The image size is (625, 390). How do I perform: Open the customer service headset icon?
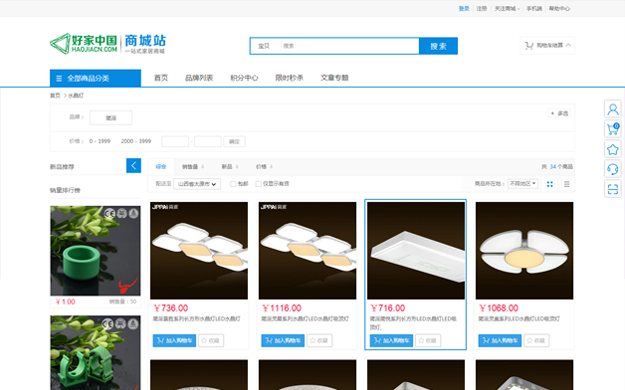click(613, 169)
